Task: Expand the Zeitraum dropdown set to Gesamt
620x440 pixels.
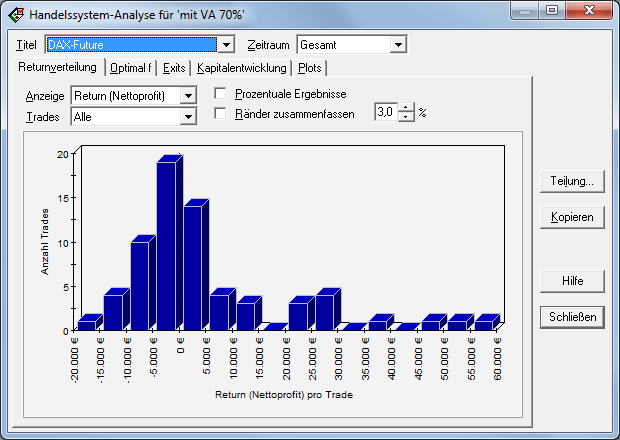Action: click(399, 45)
